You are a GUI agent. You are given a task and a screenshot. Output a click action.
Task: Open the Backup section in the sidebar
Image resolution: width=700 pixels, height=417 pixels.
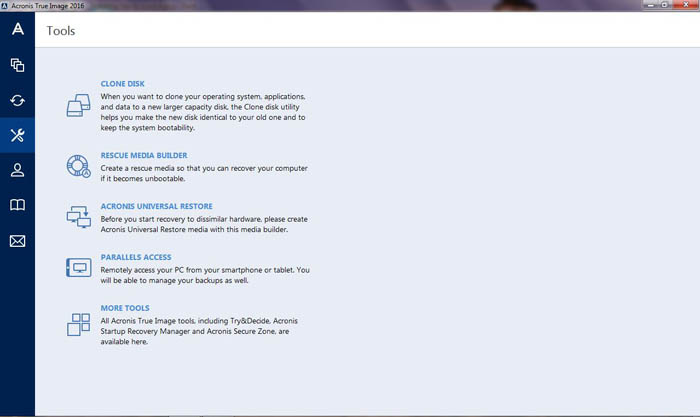pos(17,65)
